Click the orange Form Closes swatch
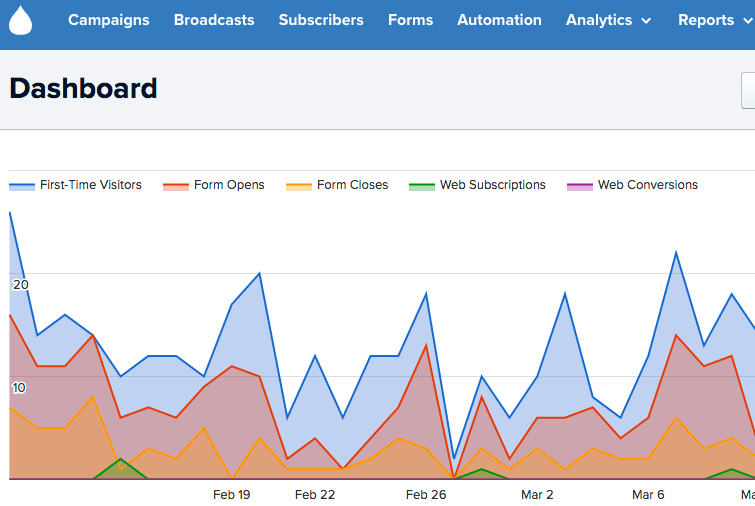Viewport: 755px width, 506px height. coord(299,186)
